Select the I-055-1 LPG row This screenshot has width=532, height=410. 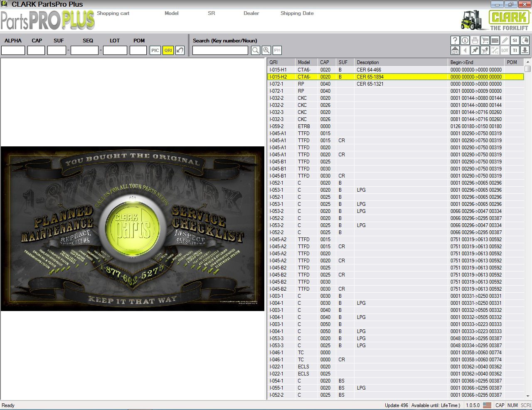[395, 388]
